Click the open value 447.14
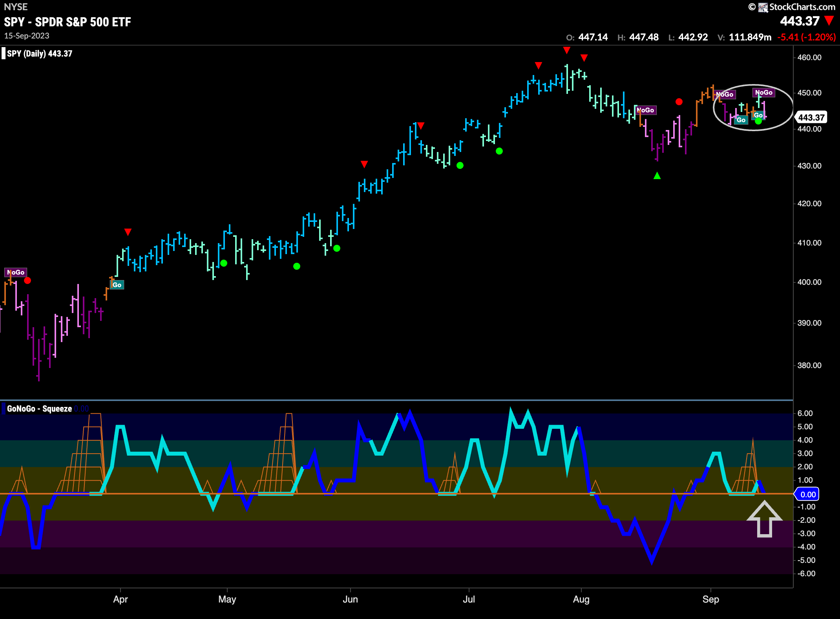Image resolution: width=840 pixels, height=619 pixels. click(x=593, y=37)
